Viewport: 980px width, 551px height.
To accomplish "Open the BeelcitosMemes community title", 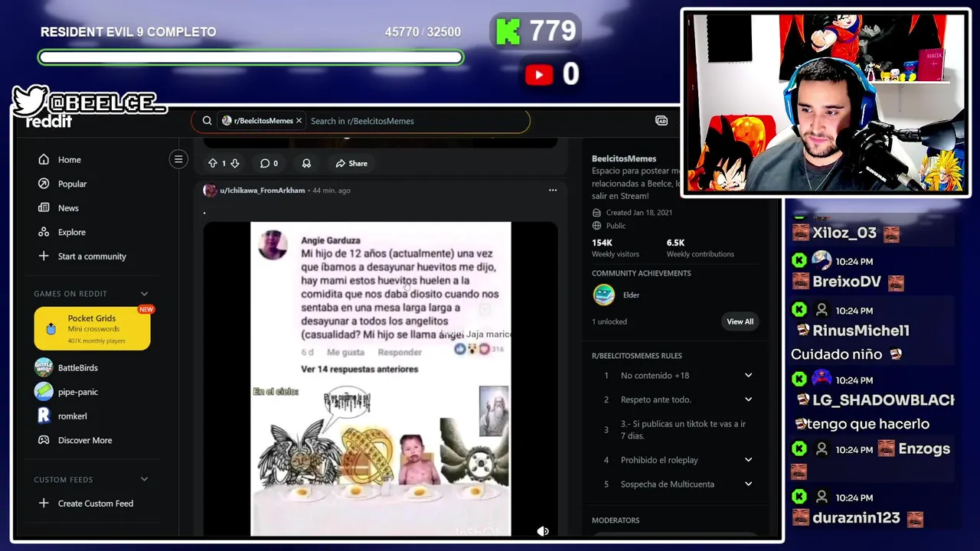I will point(624,158).
